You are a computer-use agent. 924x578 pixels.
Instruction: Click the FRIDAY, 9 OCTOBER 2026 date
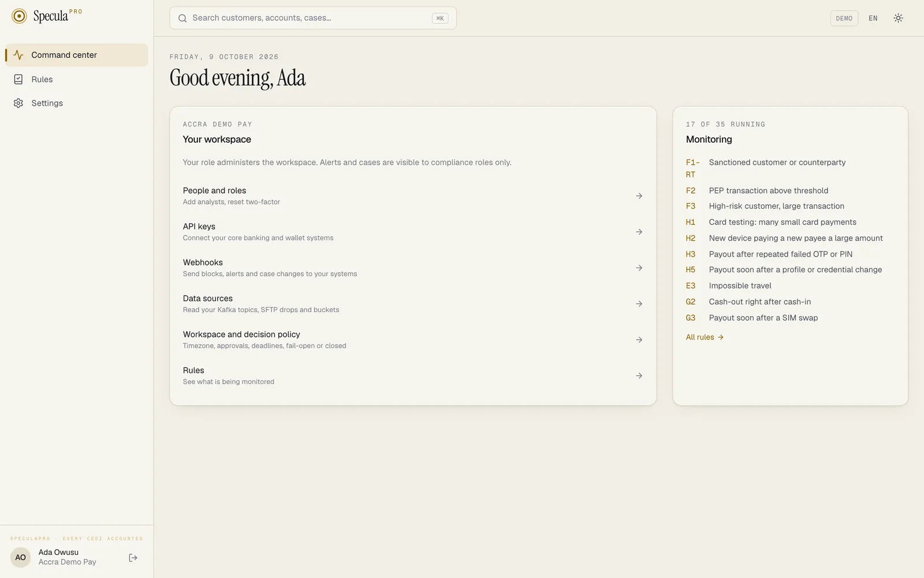tap(224, 57)
